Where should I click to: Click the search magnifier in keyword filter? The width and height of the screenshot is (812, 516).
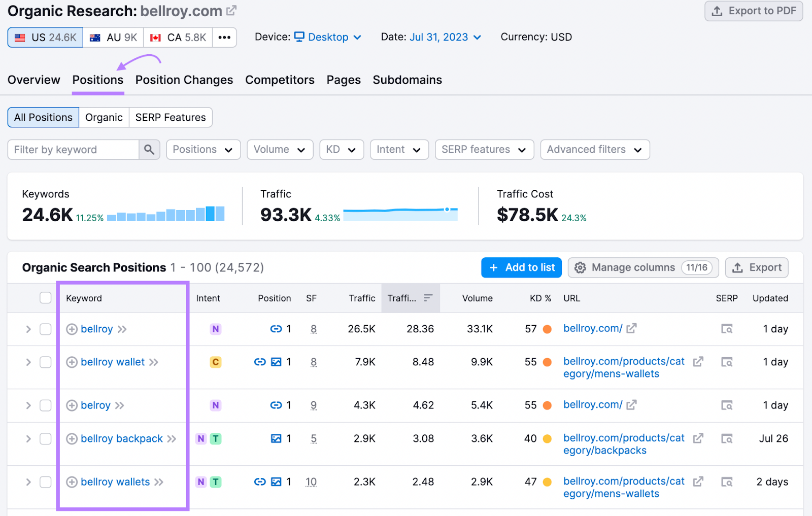[149, 149]
